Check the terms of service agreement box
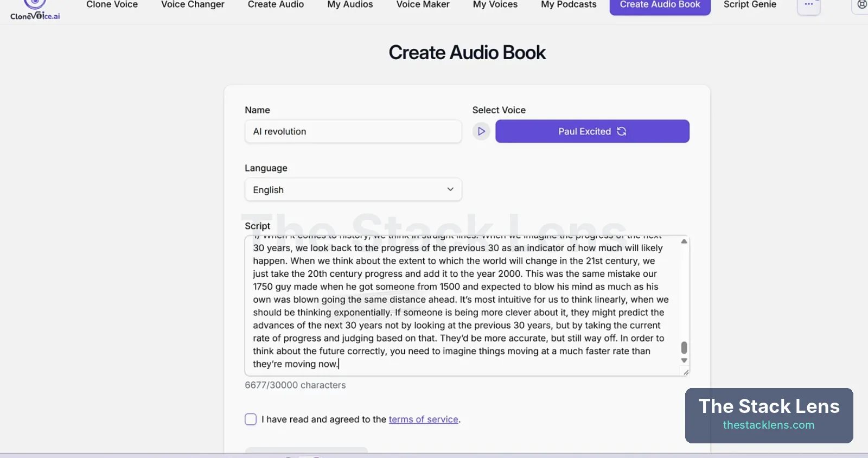The width and height of the screenshot is (868, 458). (x=251, y=419)
